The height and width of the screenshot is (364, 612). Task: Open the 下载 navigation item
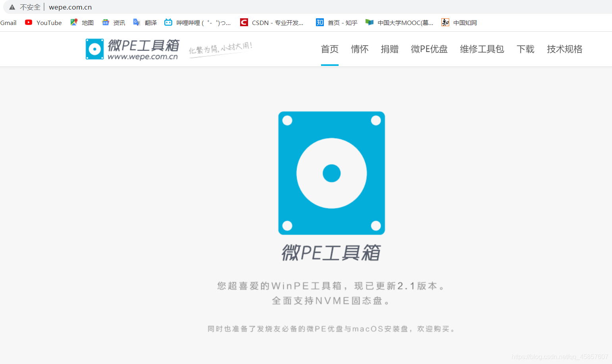(x=525, y=49)
